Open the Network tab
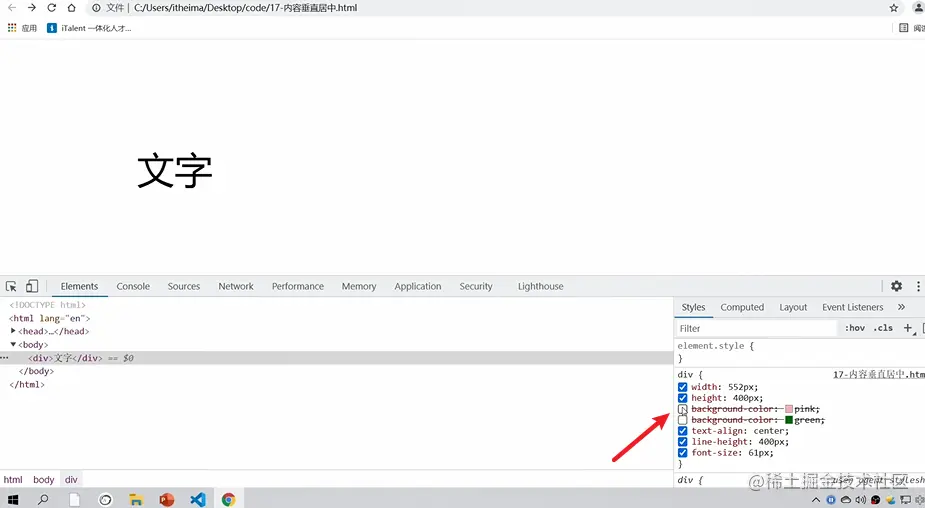925x508 pixels. coord(236,286)
